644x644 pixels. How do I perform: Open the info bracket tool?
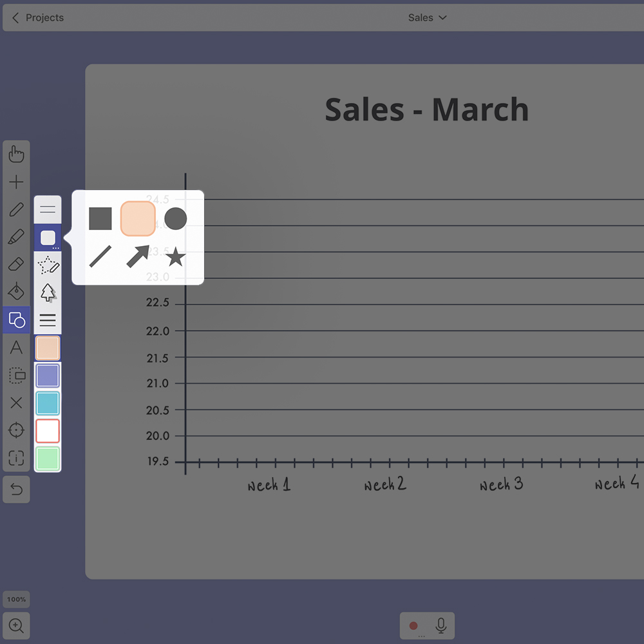pos(17,457)
